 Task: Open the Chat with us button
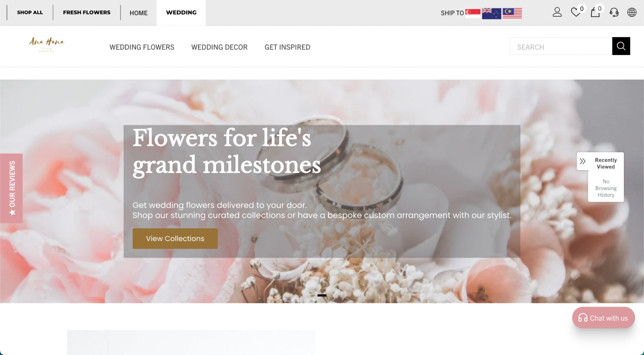click(603, 318)
